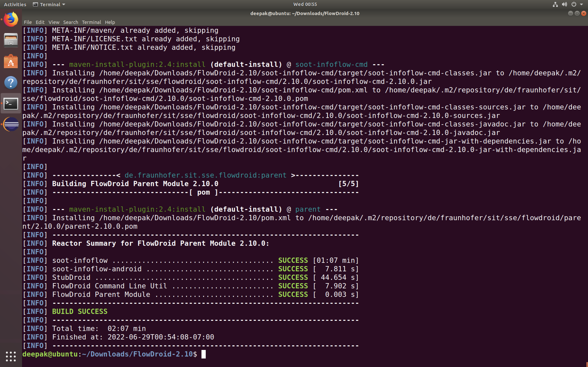Click the power icon in the top bar
Viewport: 588px width, 367px height.
pyautogui.click(x=573, y=4)
